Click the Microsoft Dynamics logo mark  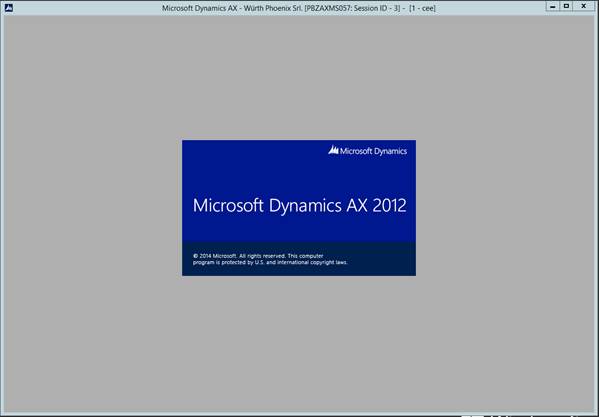click(333, 150)
